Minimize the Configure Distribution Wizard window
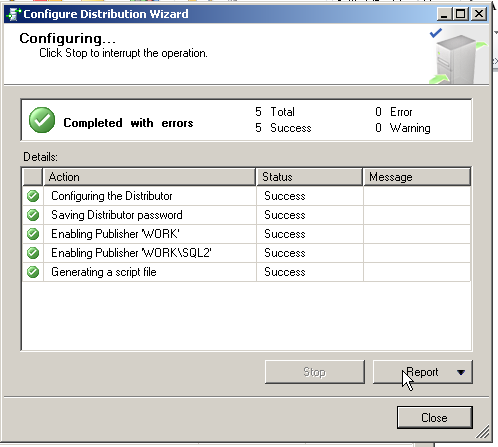This screenshot has width=498, height=447. [444, 14]
